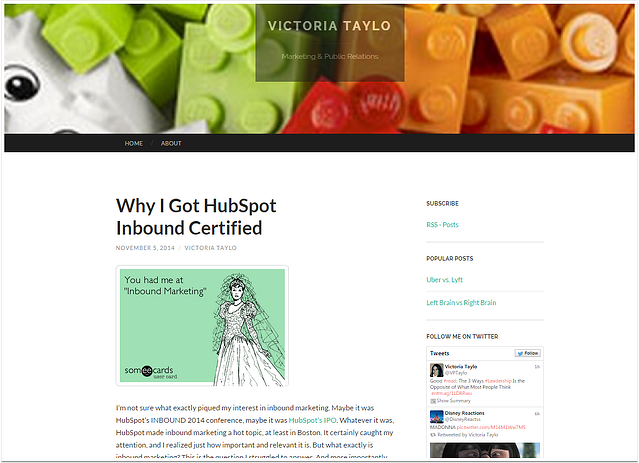Open the tweet's embedded photo thumbnail
The height and width of the screenshot is (463, 639).
(x=485, y=450)
